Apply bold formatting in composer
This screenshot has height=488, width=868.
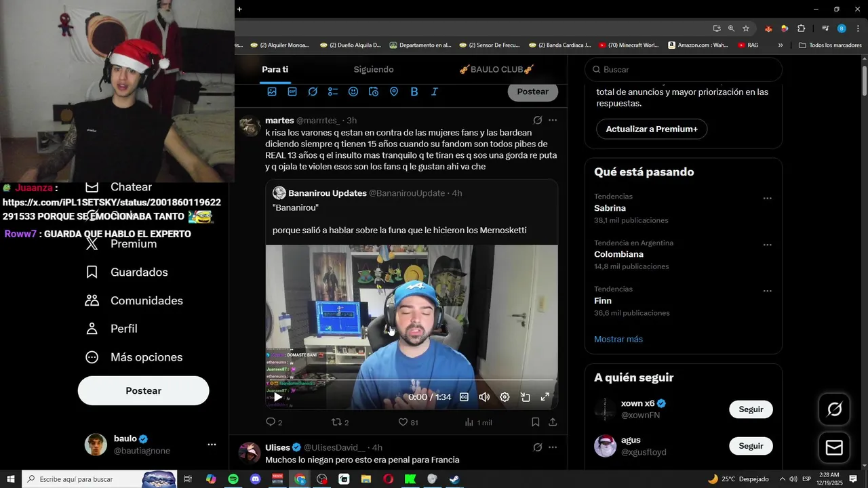414,91
